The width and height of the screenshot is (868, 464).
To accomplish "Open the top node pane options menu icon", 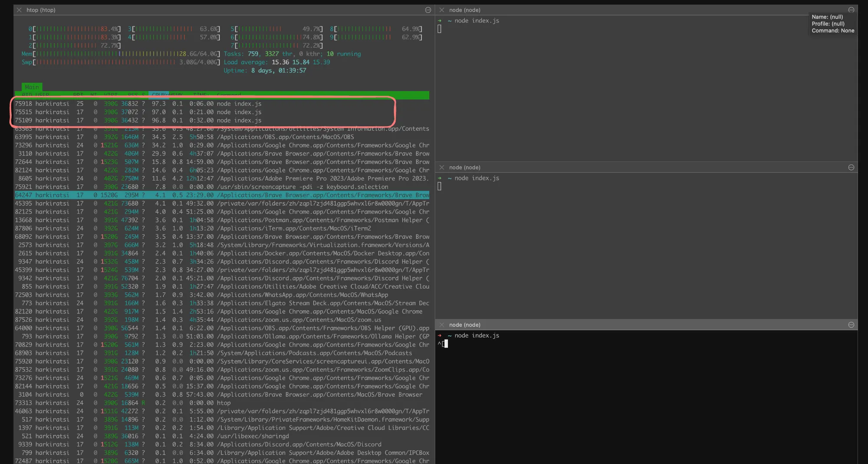I will (x=851, y=10).
